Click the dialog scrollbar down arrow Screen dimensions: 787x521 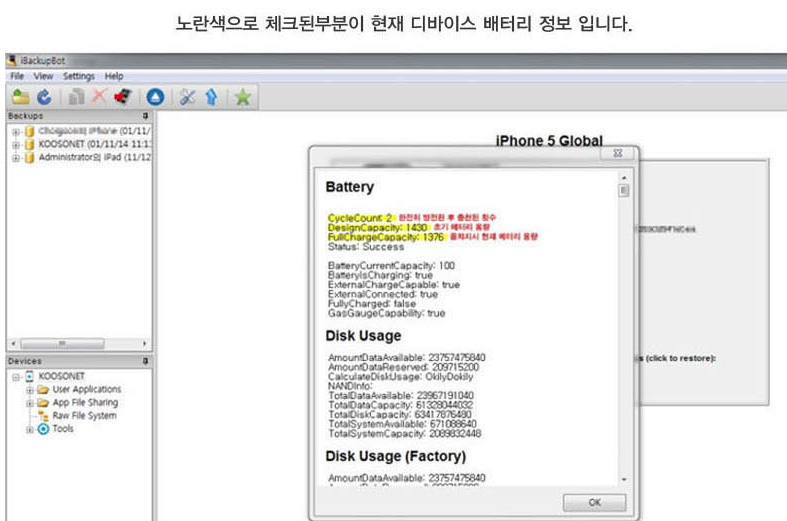coord(624,480)
